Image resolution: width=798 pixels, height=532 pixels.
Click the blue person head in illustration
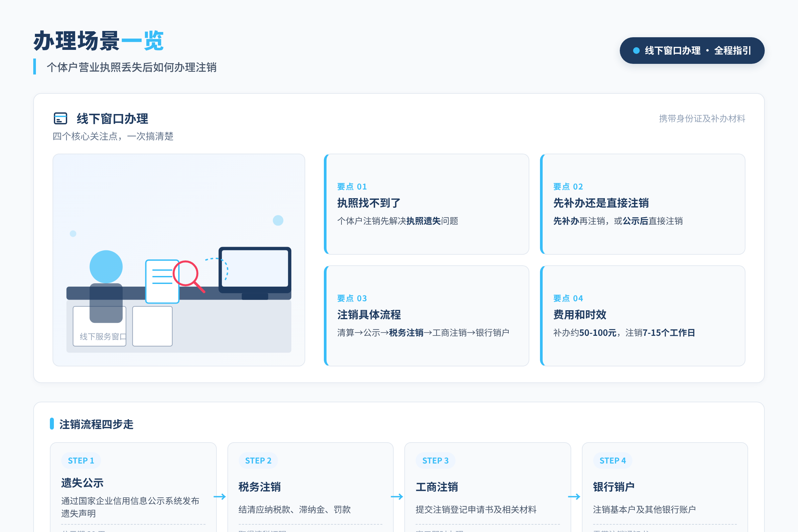106,267
